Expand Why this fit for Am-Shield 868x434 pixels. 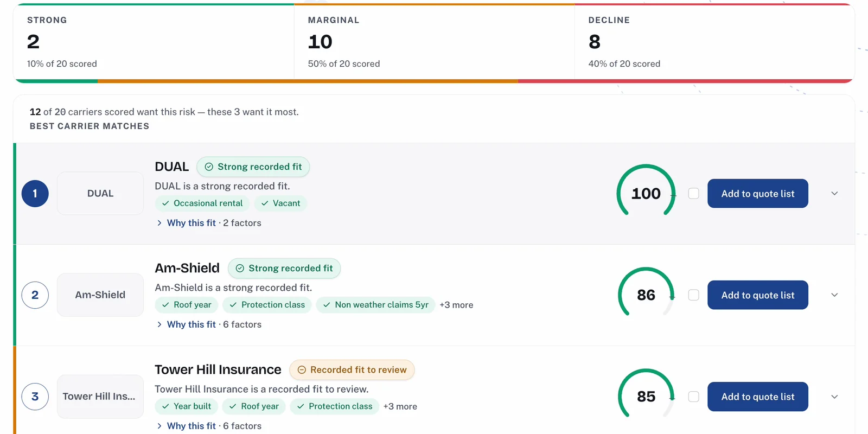click(x=208, y=324)
